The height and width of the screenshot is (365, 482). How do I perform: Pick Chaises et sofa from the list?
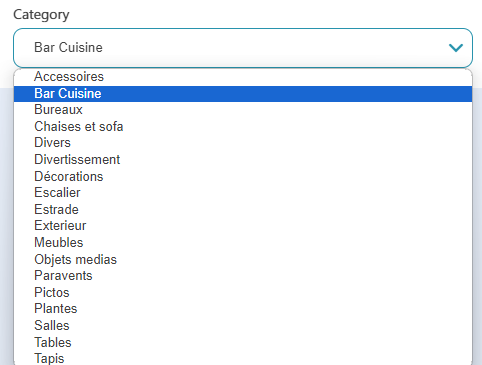(243, 127)
